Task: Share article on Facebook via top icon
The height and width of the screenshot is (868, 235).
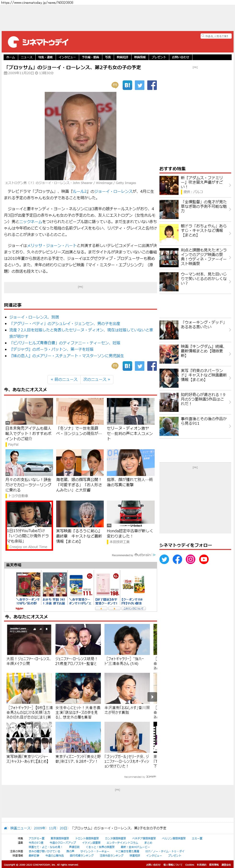Action: tap(152, 85)
